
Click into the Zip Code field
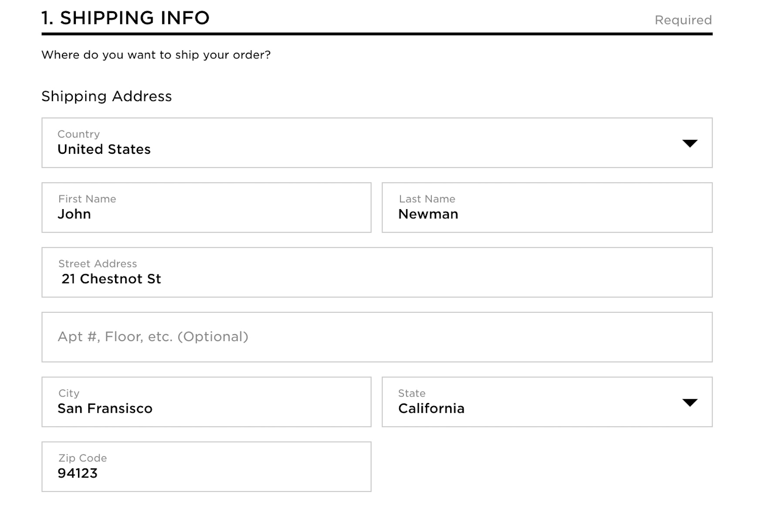point(206,467)
